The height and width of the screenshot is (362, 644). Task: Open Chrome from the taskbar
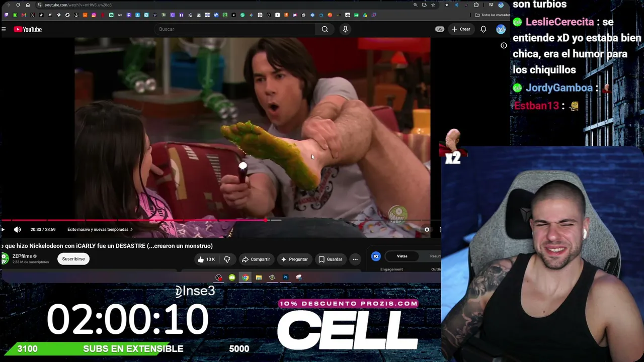[245, 278]
